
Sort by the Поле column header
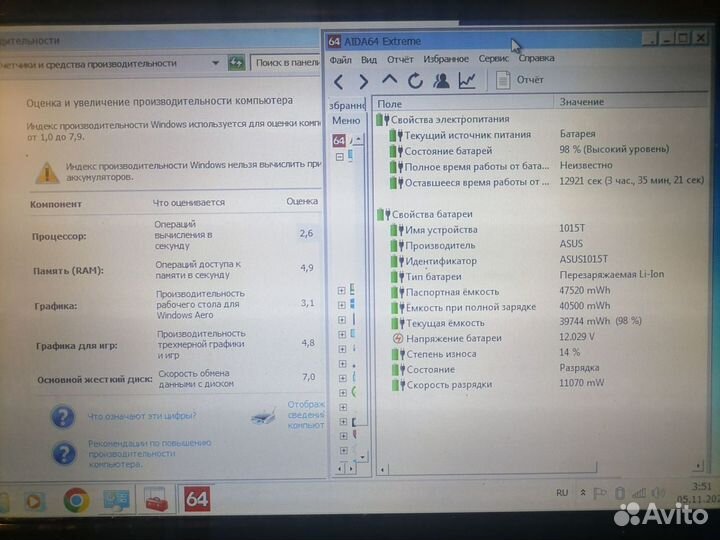(463, 103)
